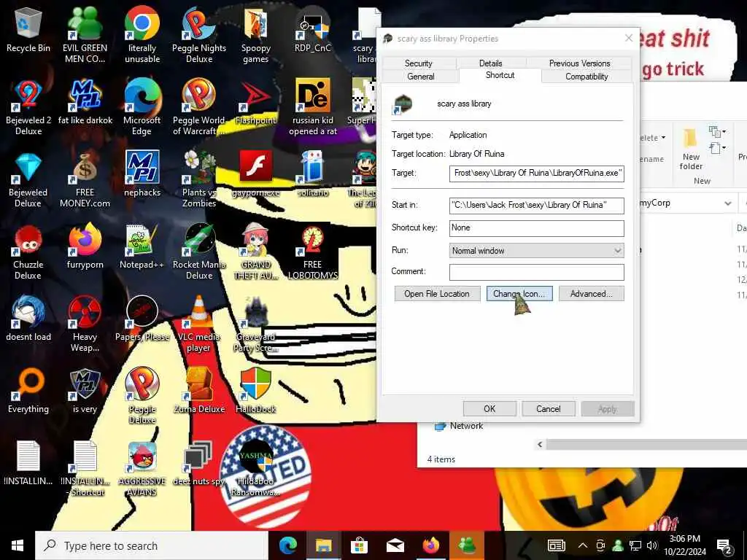The image size is (747, 560).
Task: Click Open File Location button
Action: pyautogui.click(x=437, y=294)
